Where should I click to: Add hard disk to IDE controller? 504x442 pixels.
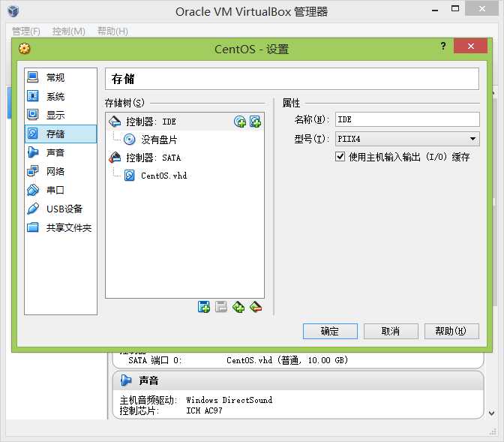click(x=255, y=122)
